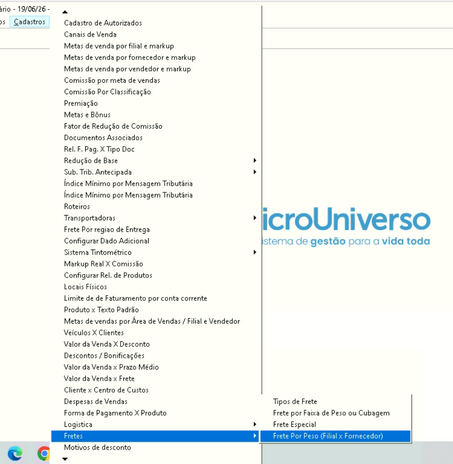This screenshot has height=464, width=453.
Task: Select Configurar Rel. de Produtos
Action: pos(155,275)
